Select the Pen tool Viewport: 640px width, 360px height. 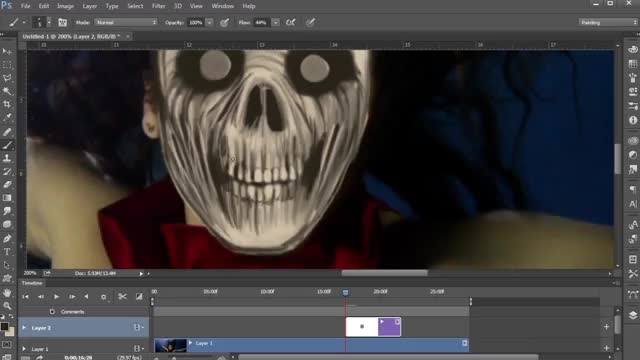(x=7, y=238)
